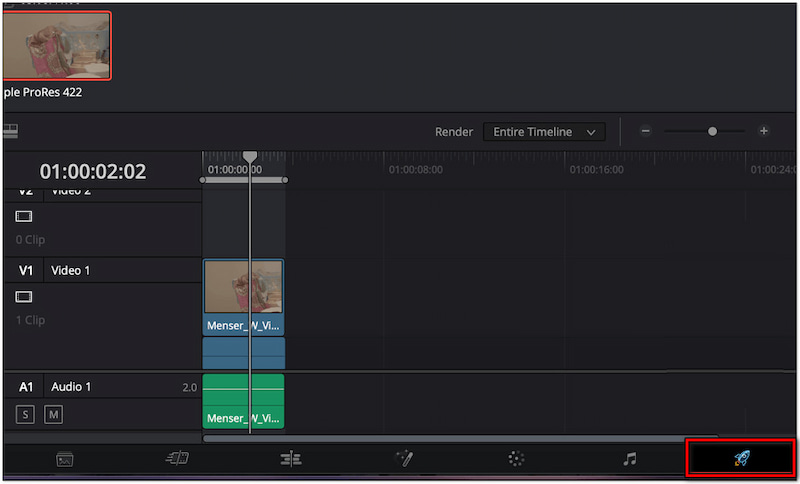Open the Media page
This screenshot has height=484, width=800.
pos(65,459)
